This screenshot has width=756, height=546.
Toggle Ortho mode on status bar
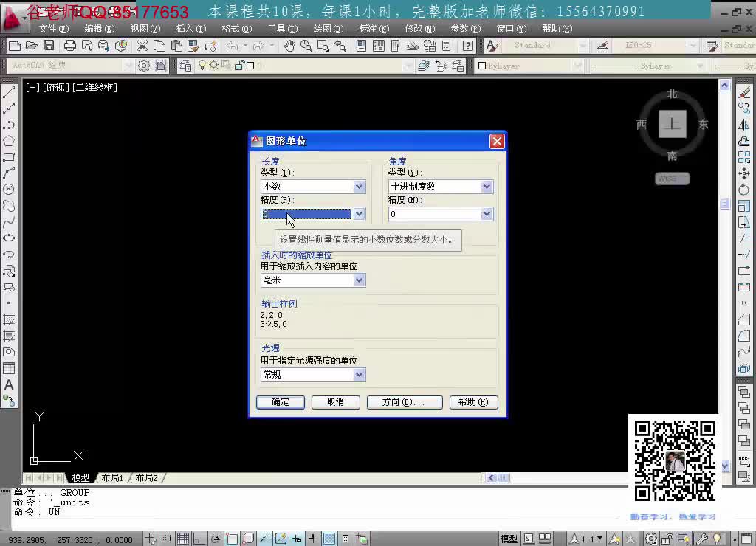click(199, 539)
